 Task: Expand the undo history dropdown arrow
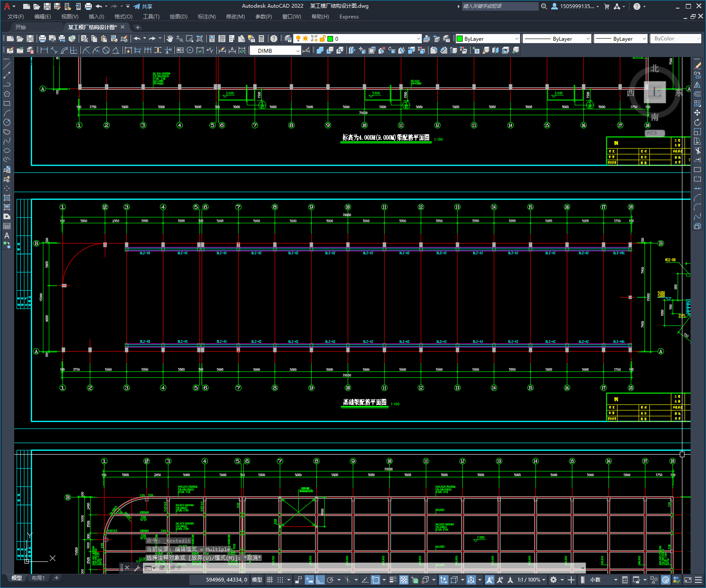(x=145, y=39)
